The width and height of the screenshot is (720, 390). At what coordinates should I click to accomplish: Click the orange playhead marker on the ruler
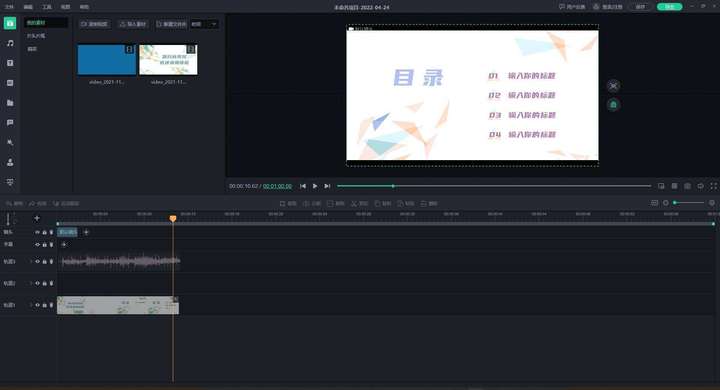click(173, 219)
